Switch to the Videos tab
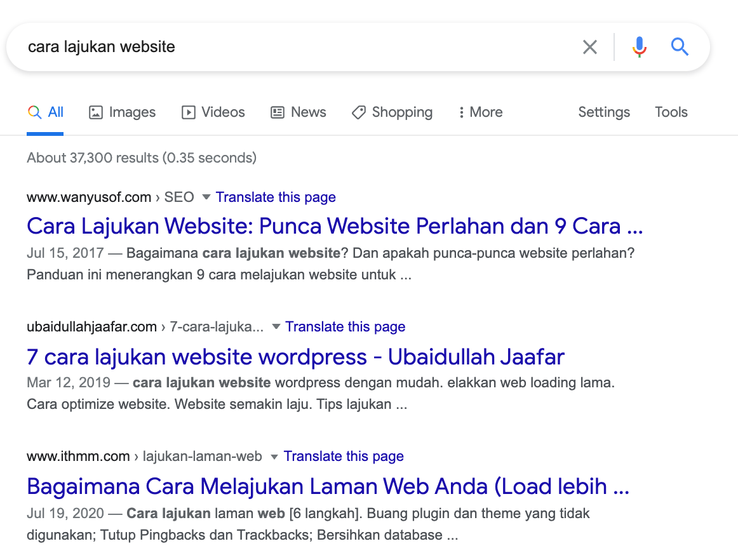The height and width of the screenshot is (560, 738). tap(213, 112)
